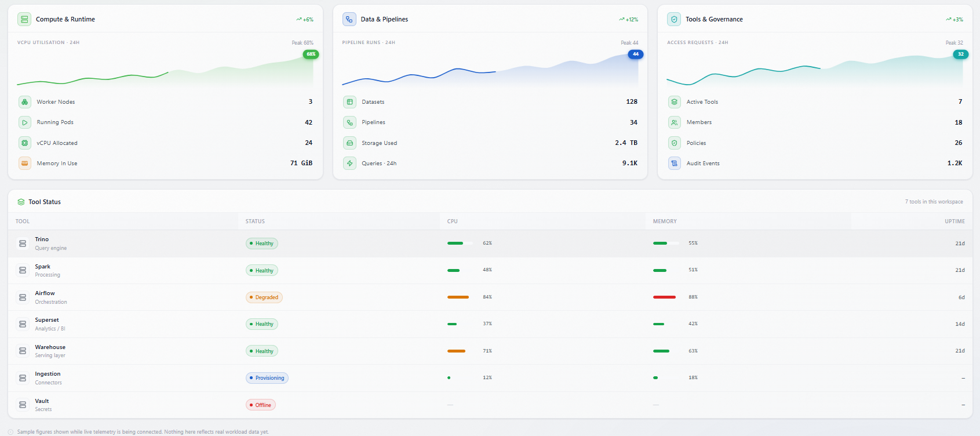
Task: Click the Trino server icon
Action: click(23, 244)
